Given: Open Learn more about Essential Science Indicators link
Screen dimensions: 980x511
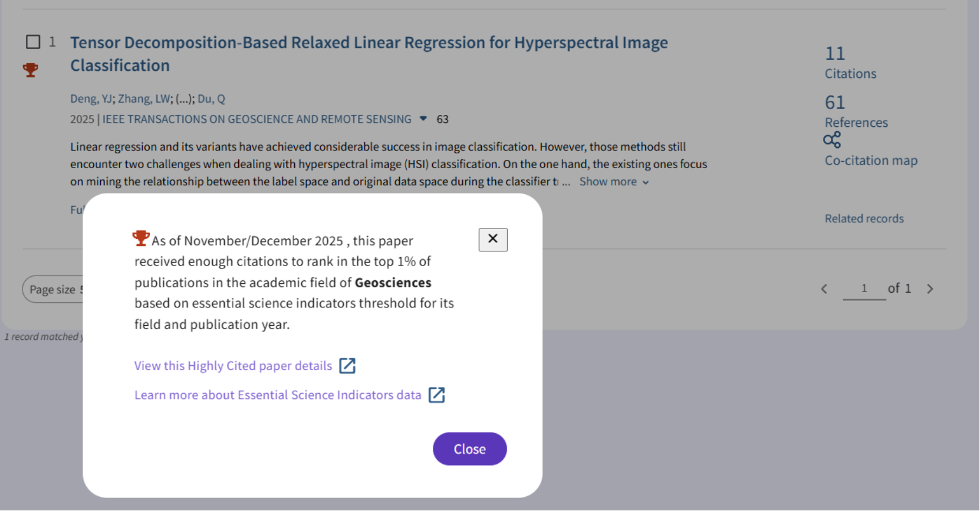Looking at the screenshot, I should tap(278, 395).
